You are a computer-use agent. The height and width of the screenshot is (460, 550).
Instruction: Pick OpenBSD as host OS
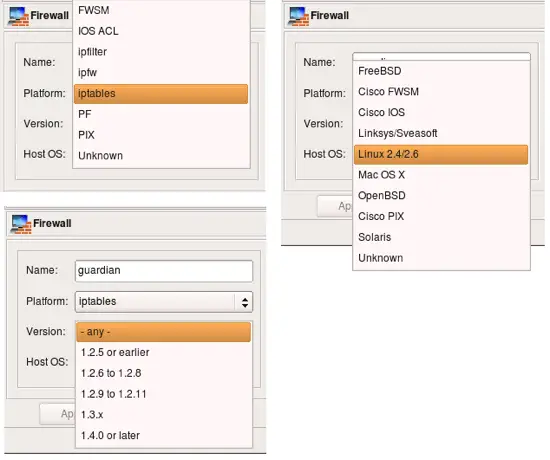(x=441, y=195)
